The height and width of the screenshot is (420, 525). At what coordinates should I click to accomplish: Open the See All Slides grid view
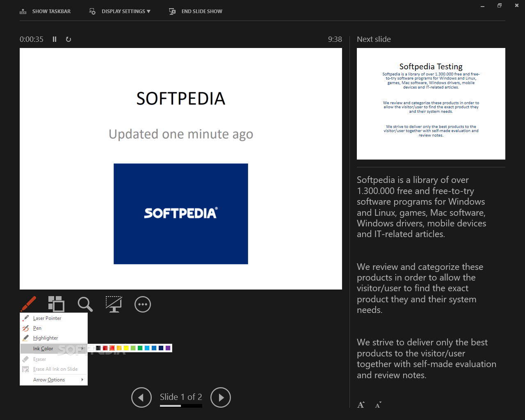[x=56, y=304]
